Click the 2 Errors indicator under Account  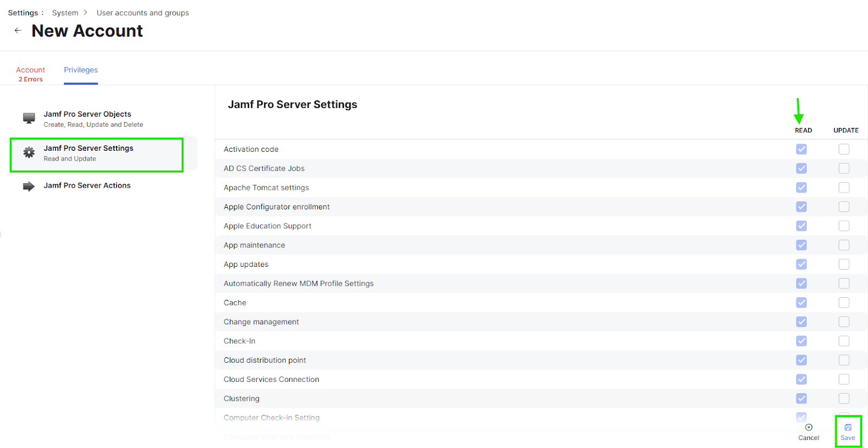click(x=30, y=79)
